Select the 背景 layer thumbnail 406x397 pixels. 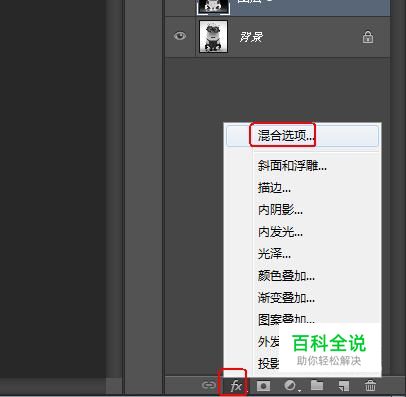[213, 36]
